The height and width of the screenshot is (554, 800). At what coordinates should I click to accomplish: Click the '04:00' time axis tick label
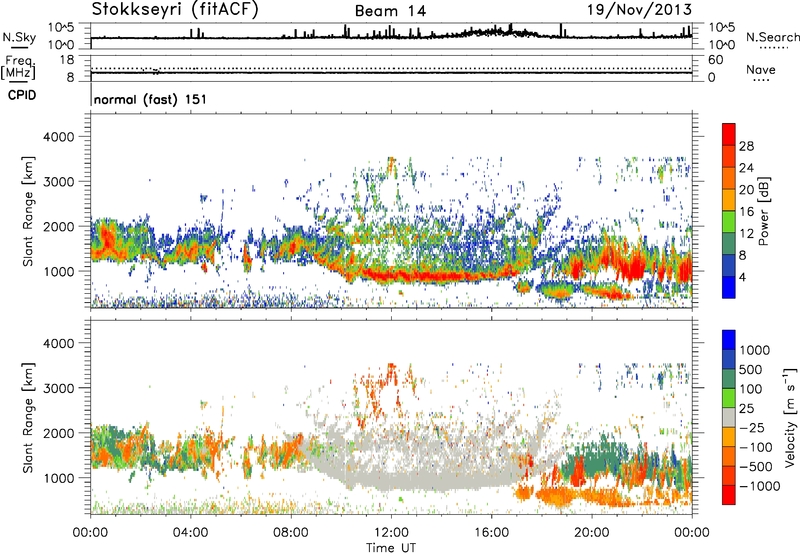(x=190, y=533)
